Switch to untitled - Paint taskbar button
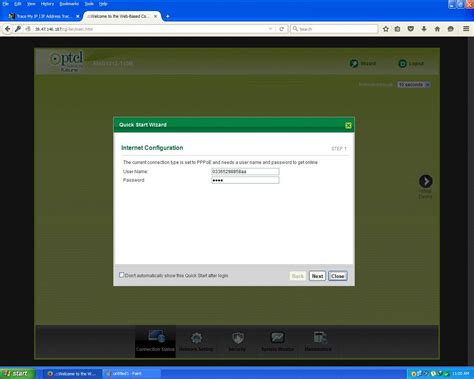The image size is (474, 379). 131,374
